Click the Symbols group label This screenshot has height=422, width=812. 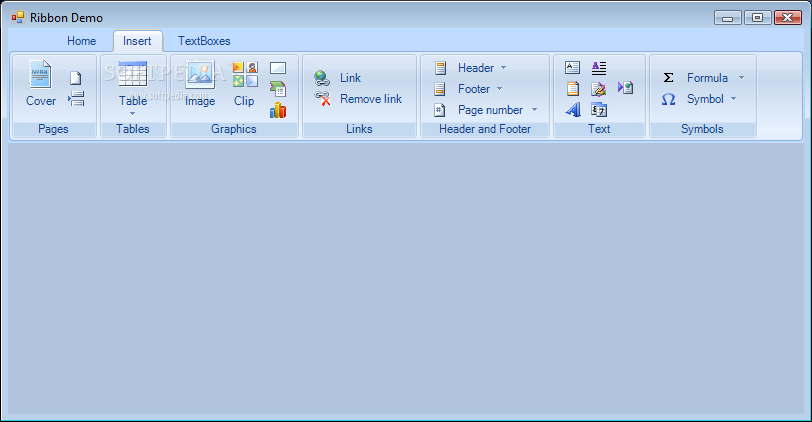click(x=702, y=129)
